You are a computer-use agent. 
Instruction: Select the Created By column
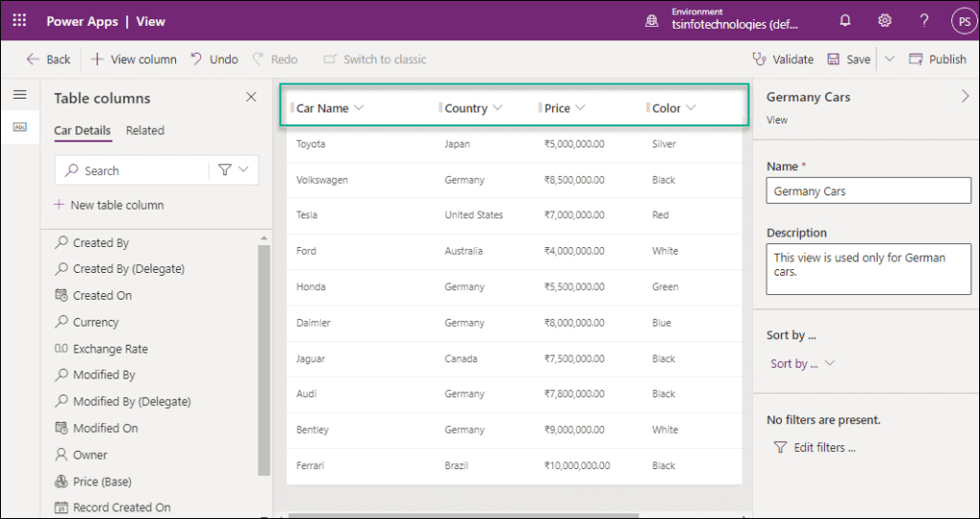[92, 242]
